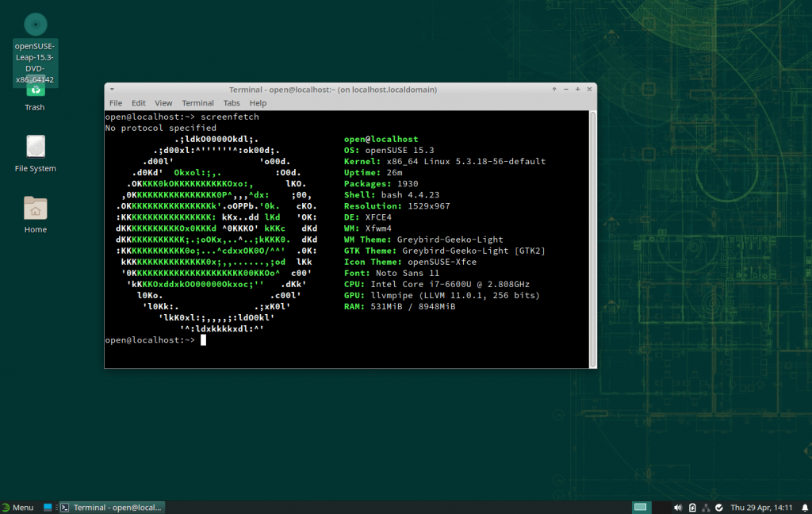812x514 pixels.
Task: Open the File System desktop icon
Action: [35, 148]
